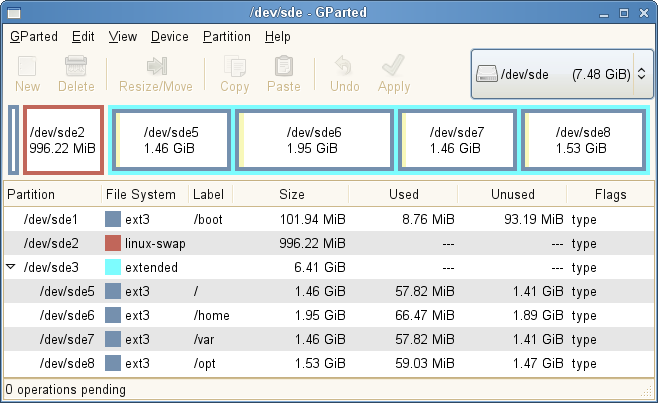Click the 8.76 MiB used cell
This screenshot has width=658, height=403.
click(x=428, y=220)
